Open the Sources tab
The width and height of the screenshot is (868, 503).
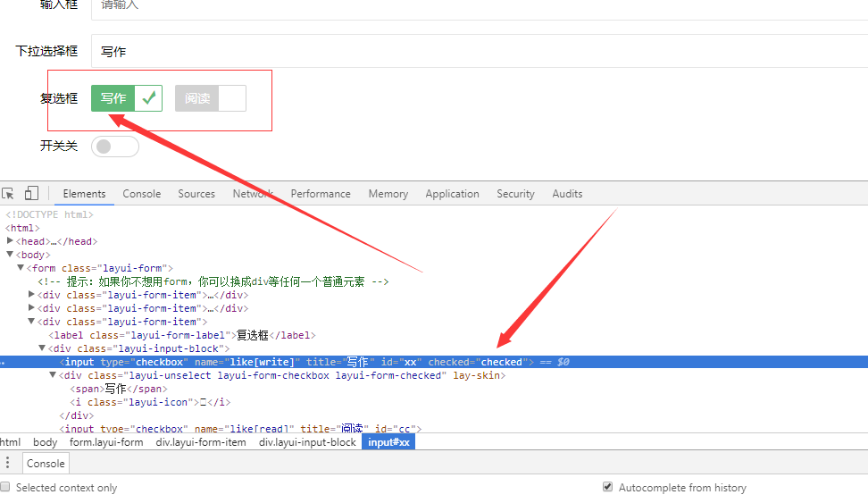[196, 194]
